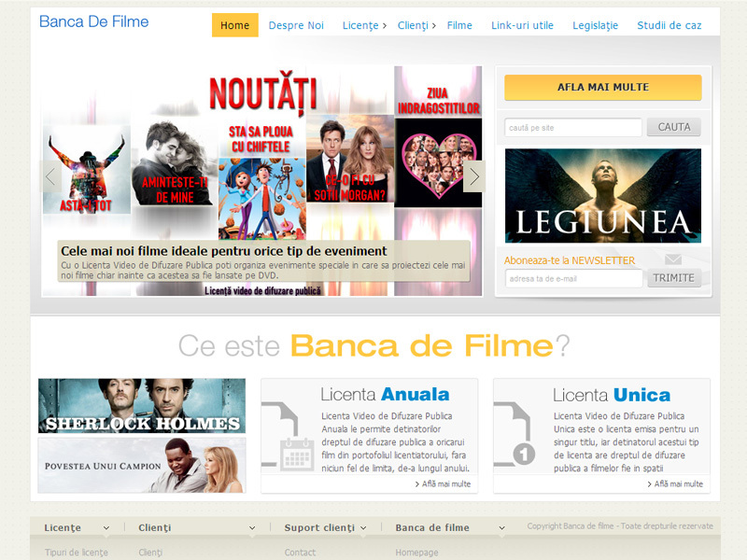Click the next slide arrow on carousel
The height and width of the screenshot is (560, 747).
[x=474, y=176]
